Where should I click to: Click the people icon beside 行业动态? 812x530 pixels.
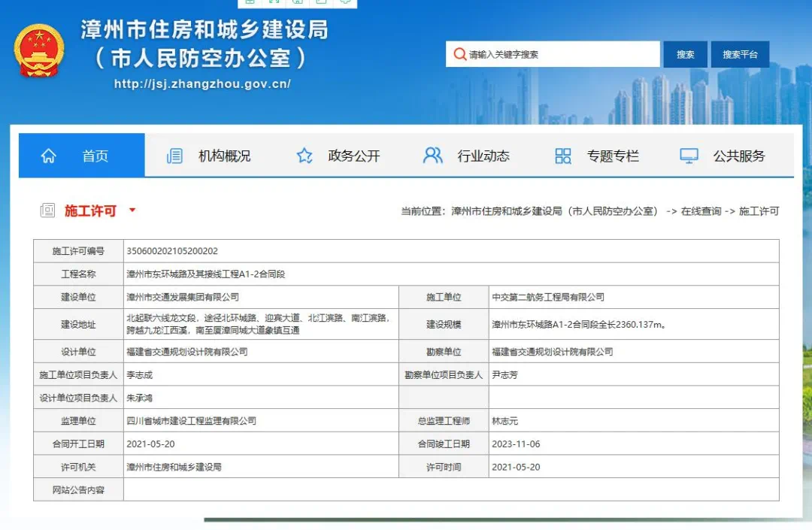pyautogui.click(x=433, y=156)
